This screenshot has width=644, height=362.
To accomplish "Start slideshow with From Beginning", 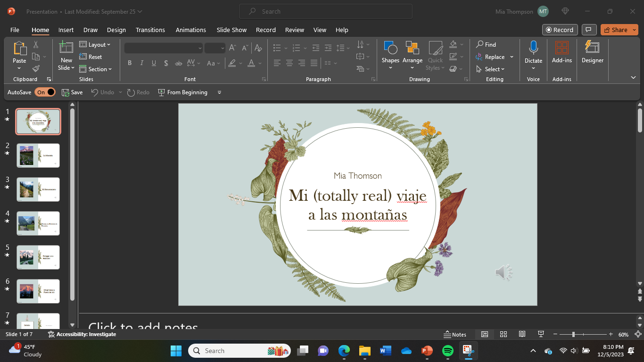I will tap(182, 92).
